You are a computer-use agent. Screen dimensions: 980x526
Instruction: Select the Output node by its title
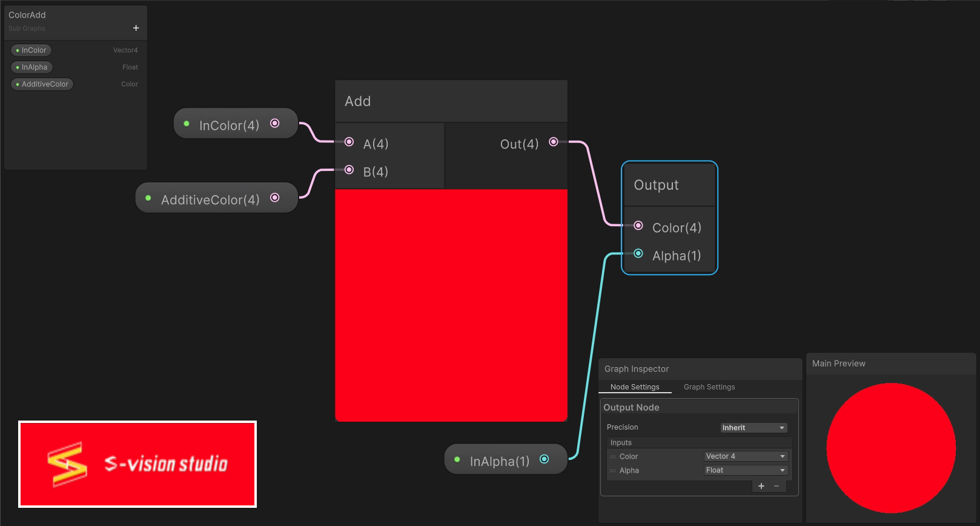click(657, 185)
